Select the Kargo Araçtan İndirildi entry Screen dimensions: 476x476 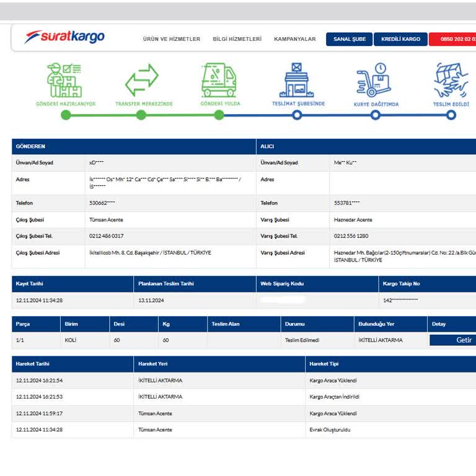pos(334,397)
